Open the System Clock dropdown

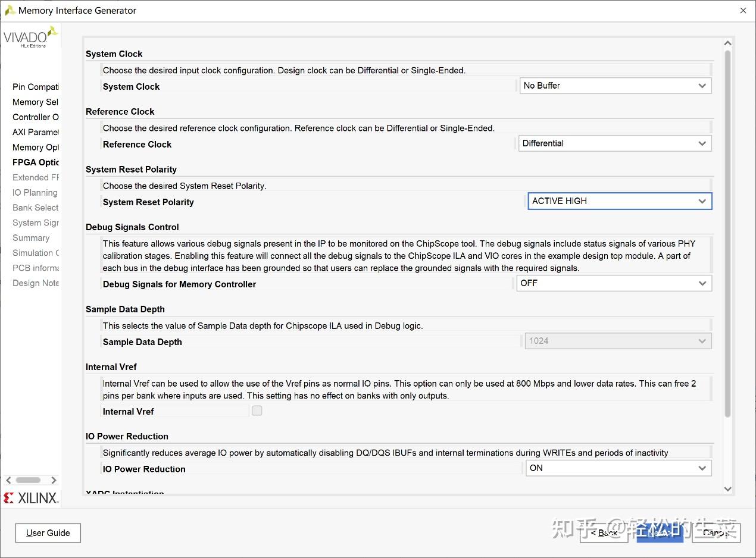pyautogui.click(x=616, y=86)
